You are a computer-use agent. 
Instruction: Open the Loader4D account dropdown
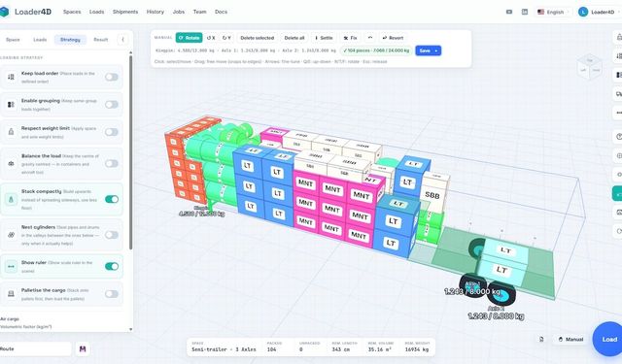(x=599, y=12)
